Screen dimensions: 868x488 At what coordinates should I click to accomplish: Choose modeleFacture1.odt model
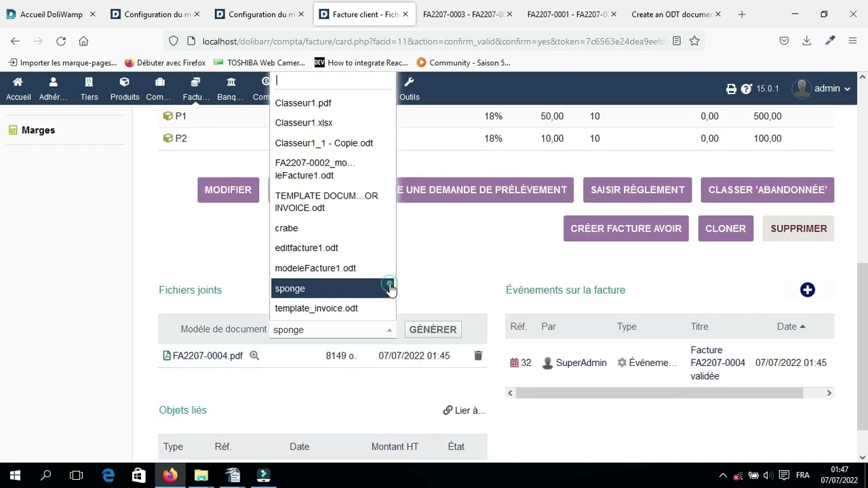pyautogui.click(x=333, y=268)
